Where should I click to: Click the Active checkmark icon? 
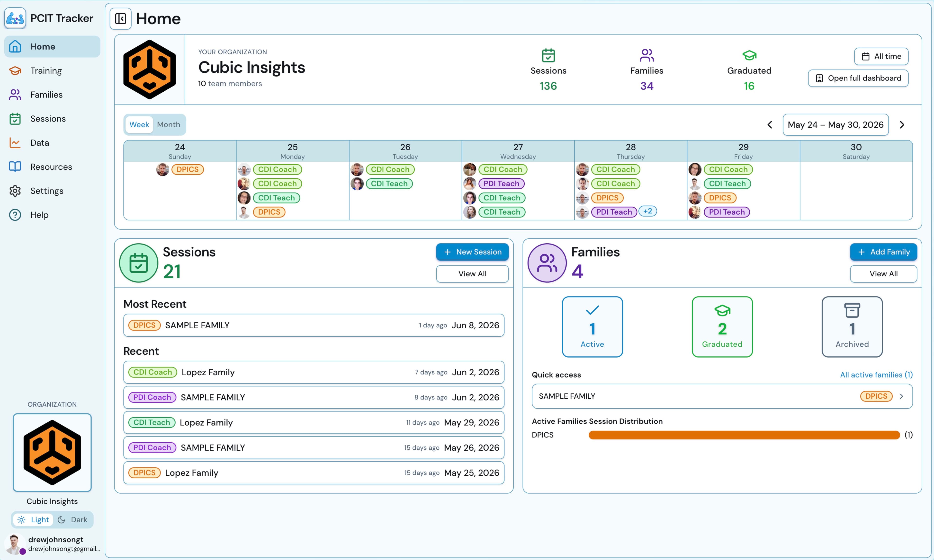[x=592, y=310]
